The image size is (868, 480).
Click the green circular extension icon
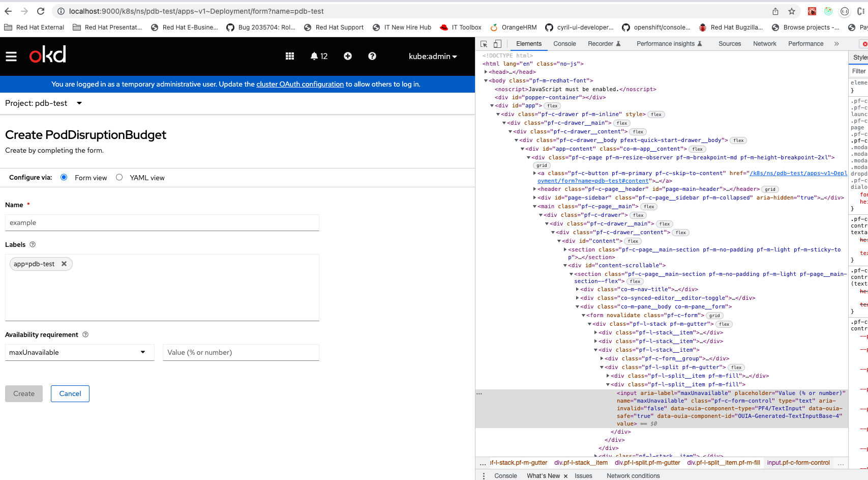point(828,11)
